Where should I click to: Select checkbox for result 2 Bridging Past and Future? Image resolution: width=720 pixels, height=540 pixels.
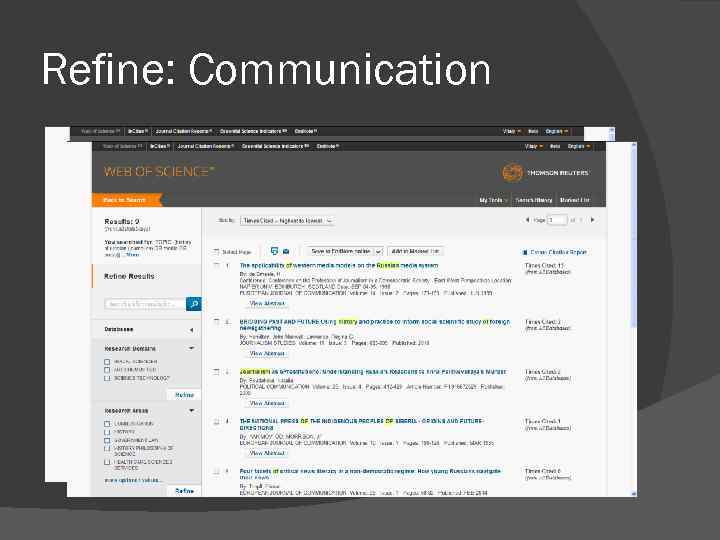216,322
